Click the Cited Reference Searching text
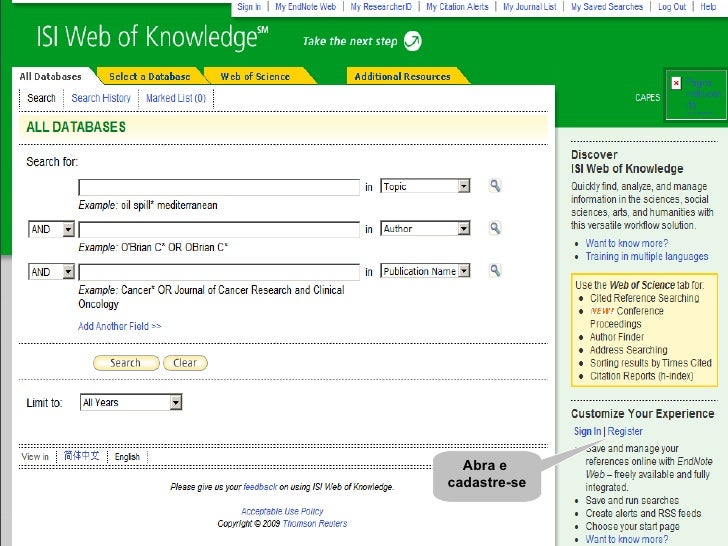The image size is (728, 546). coord(644,298)
